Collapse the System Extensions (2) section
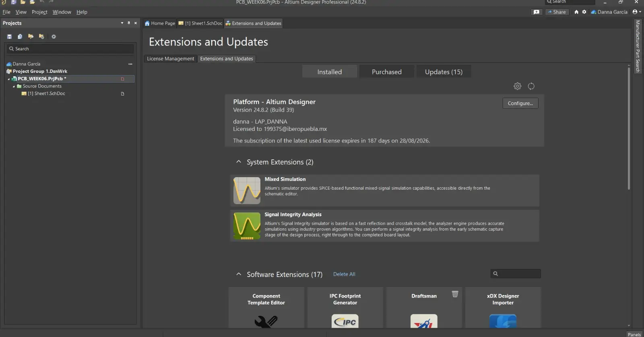This screenshot has height=337, width=644. tap(239, 162)
